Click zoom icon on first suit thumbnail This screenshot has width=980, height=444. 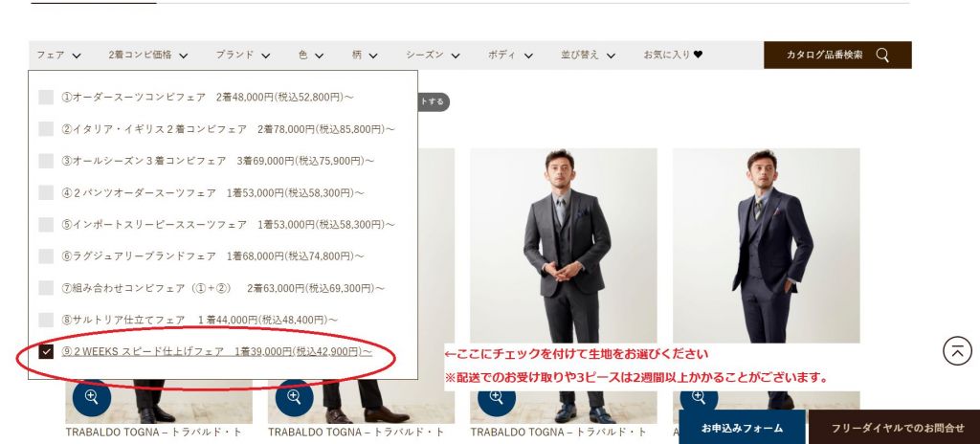[91, 396]
